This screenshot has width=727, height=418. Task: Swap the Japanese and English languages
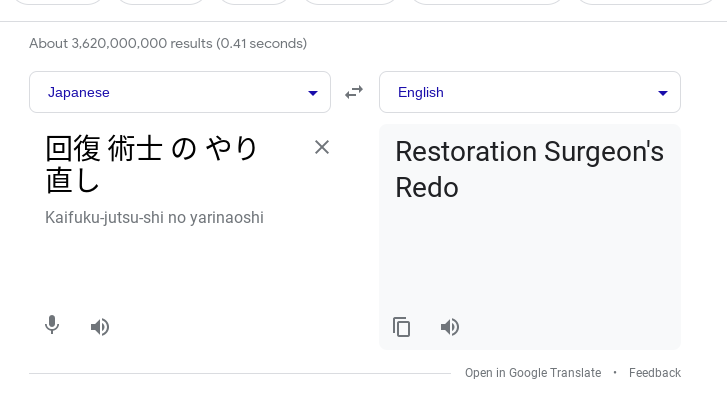tap(354, 92)
